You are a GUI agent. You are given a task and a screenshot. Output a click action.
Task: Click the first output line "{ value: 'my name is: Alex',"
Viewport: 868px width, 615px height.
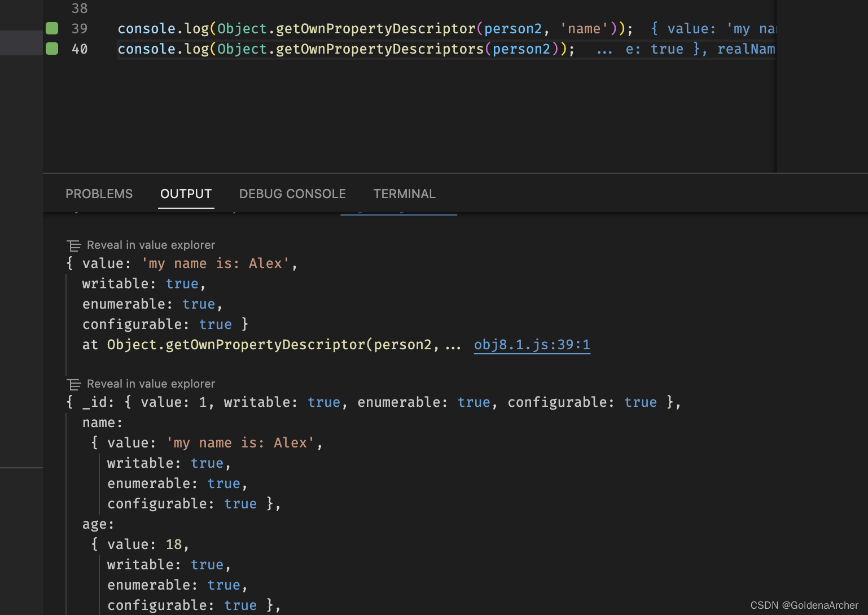(182, 263)
